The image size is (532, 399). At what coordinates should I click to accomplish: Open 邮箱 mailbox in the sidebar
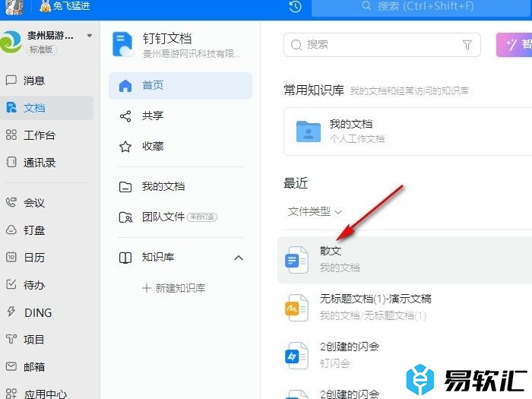click(34, 367)
